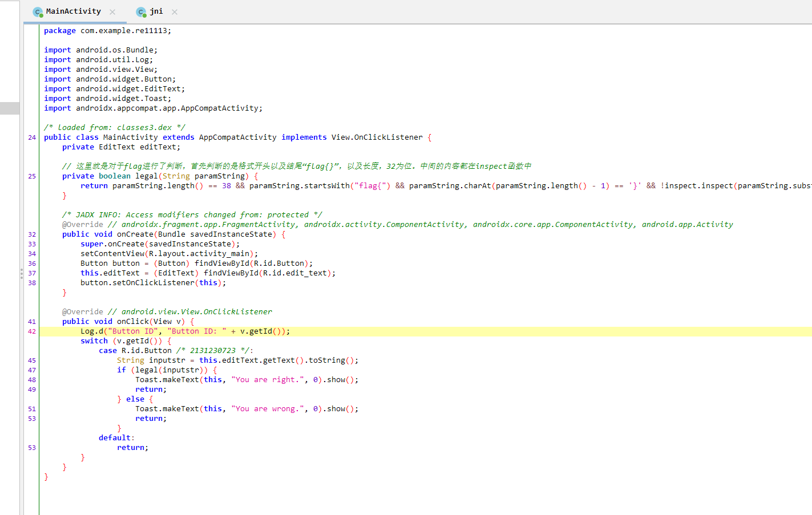The image size is (812, 515).
Task: Click 'import android.widget.Toast;' line
Action: (x=107, y=99)
